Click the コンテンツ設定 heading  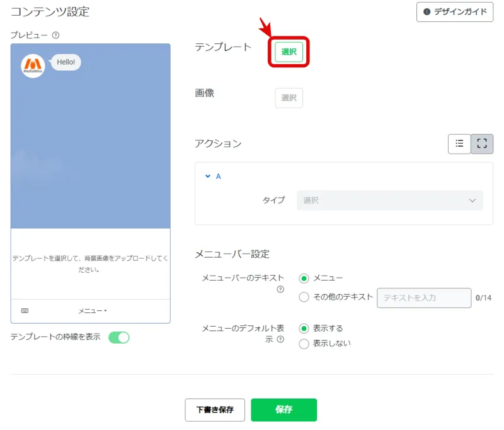click(x=50, y=12)
